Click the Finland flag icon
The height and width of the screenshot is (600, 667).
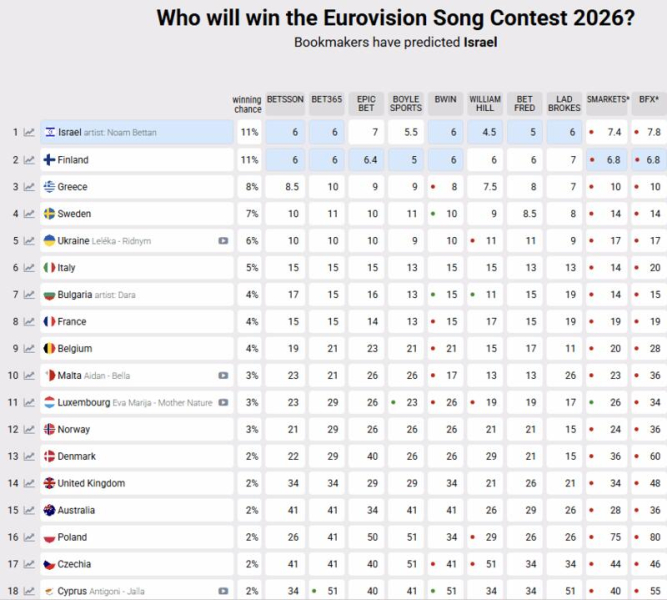tap(50, 160)
